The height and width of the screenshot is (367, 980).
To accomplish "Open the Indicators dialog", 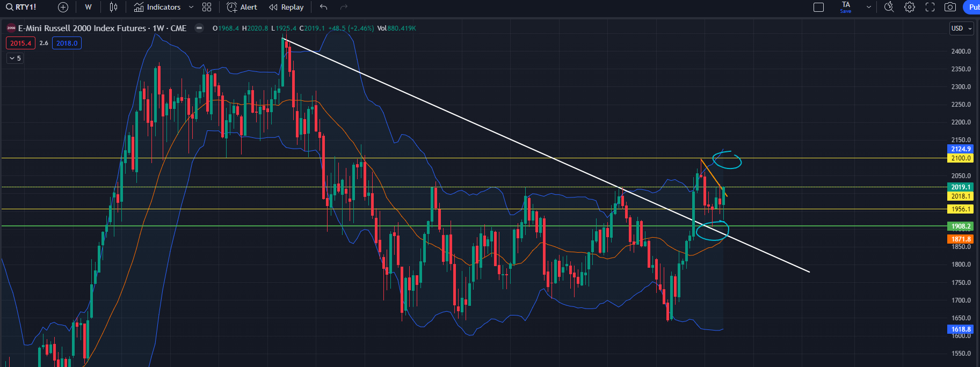I will (x=157, y=7).
